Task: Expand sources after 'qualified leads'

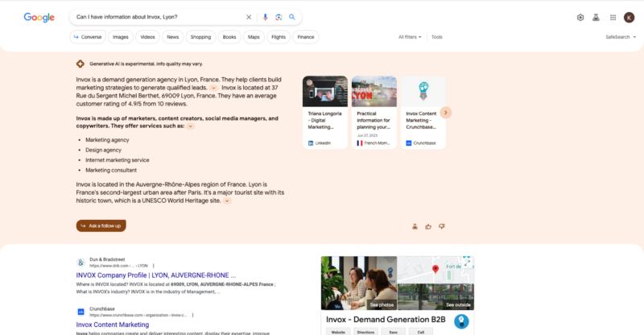Action: (x=213, y=88)
